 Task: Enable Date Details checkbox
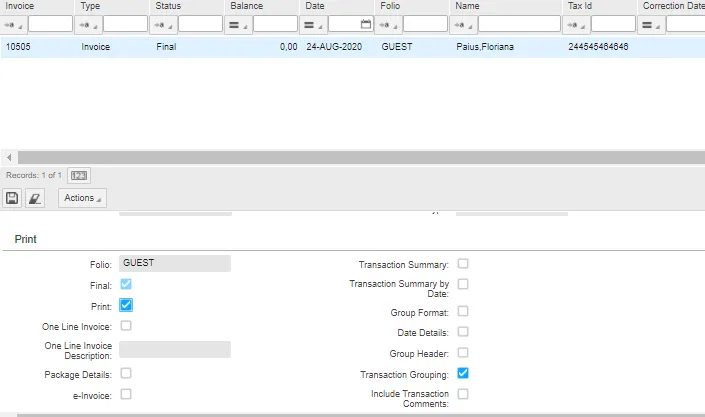[x=463, y=332]
